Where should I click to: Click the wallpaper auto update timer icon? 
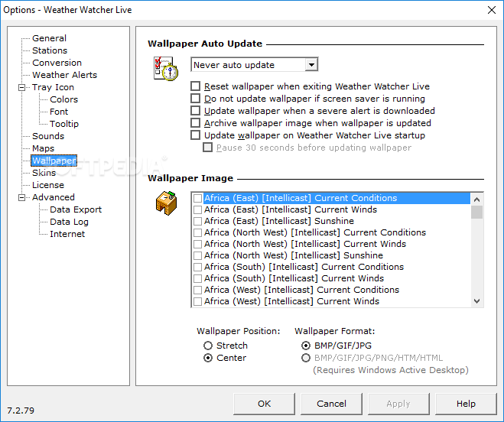point(165,69)
